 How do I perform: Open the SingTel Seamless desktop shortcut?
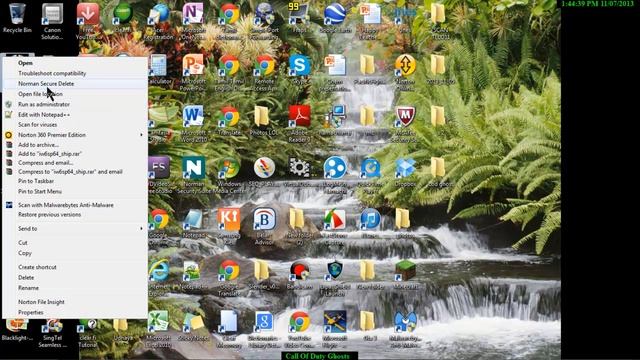(x=52, y=333)
